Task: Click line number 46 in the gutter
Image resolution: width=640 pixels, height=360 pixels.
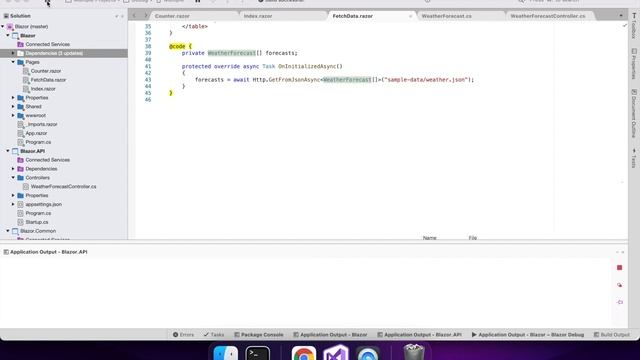Action: [x=148, y=100]
